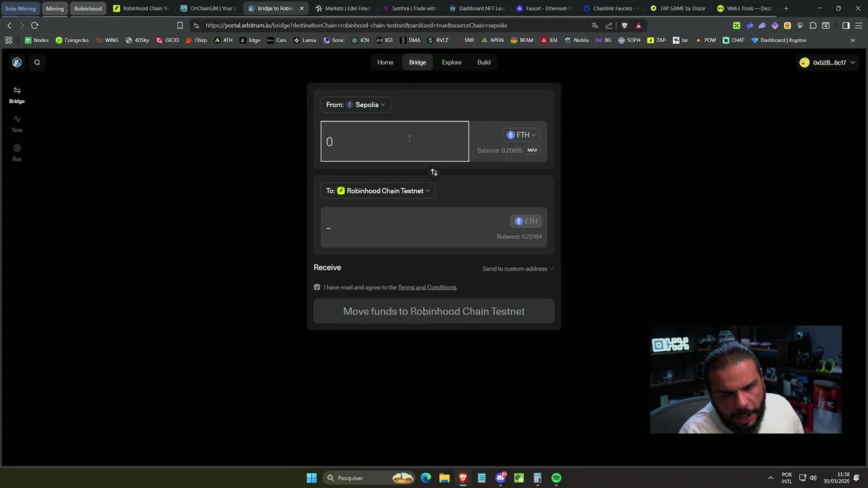Uncheck the Terms and Conditions agreement checkbox

[x=317, y=287]
